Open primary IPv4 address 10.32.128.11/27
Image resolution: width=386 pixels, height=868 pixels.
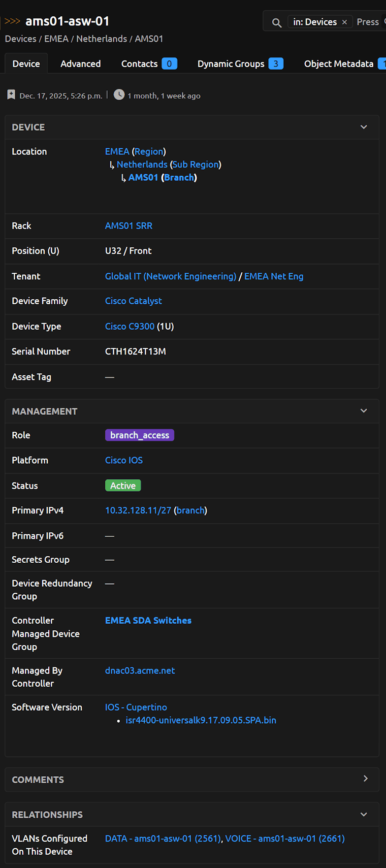click(x=138, y=510)
